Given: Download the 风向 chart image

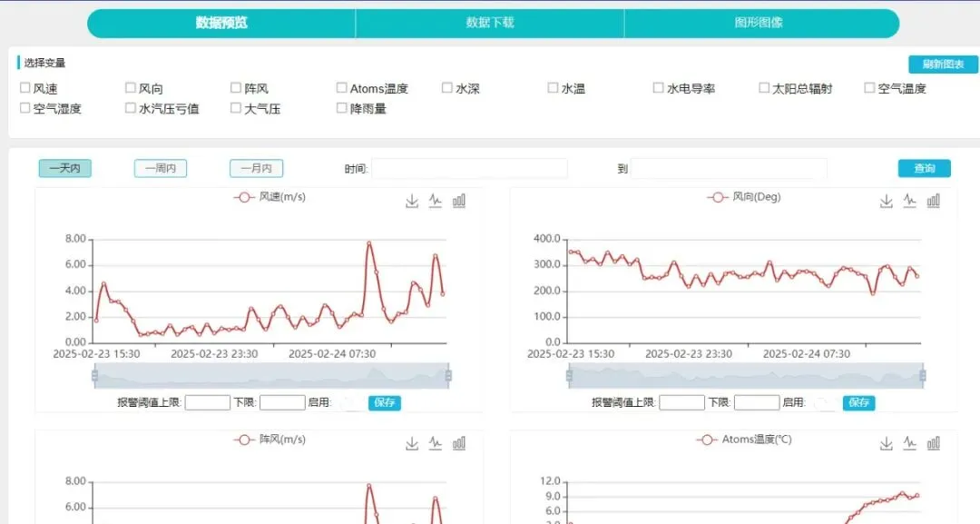Looking at the screenshot, I should 887,202.
